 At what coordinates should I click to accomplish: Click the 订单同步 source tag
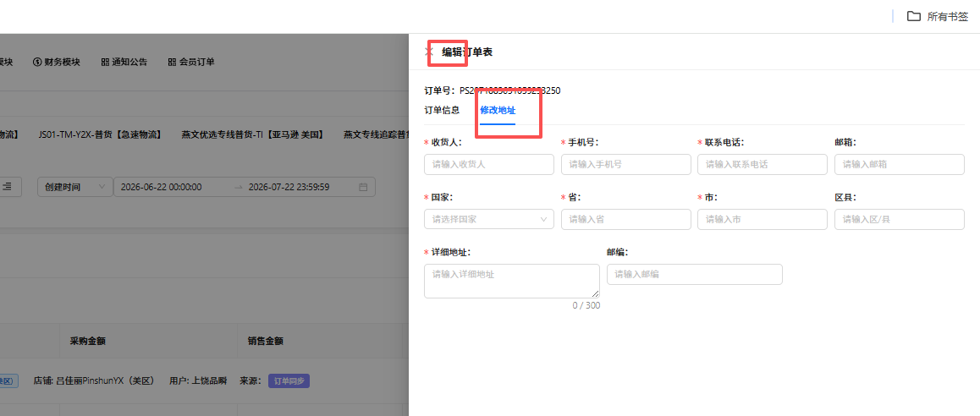[289, 381]
